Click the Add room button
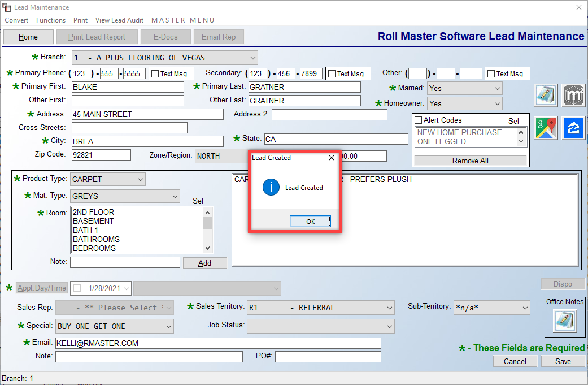This screenshot has height=385, width=588. pos(204,263)
